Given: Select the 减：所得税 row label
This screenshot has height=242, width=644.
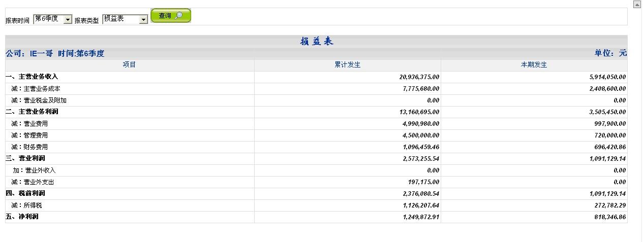Looking at the screenshot, I should coord(26,205).
